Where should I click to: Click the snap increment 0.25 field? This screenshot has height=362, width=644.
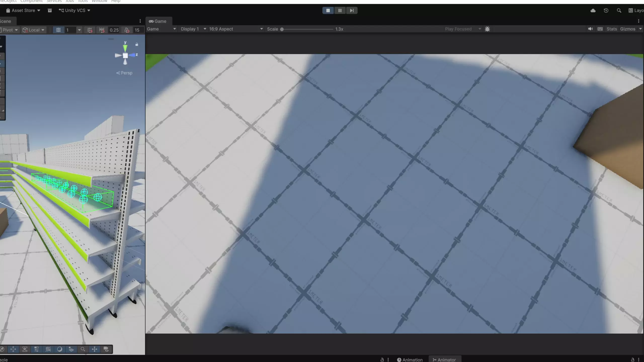click(114, 30)
